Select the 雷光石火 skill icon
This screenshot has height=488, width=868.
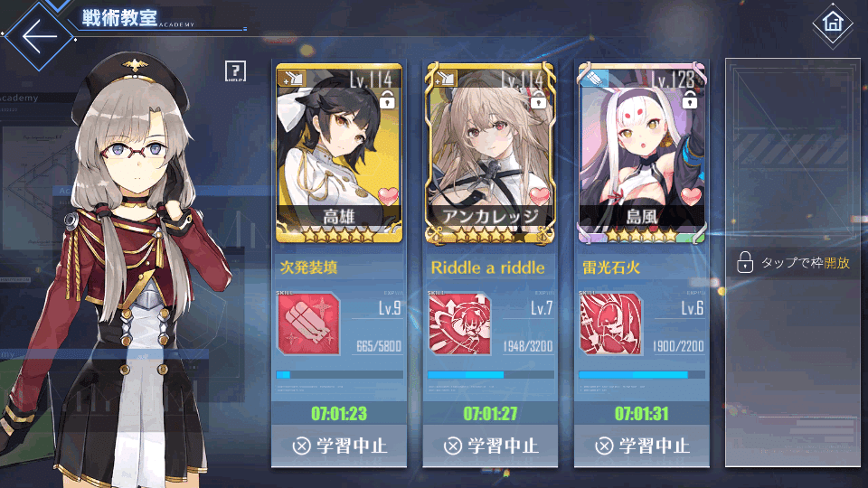[x=610, y=324]
